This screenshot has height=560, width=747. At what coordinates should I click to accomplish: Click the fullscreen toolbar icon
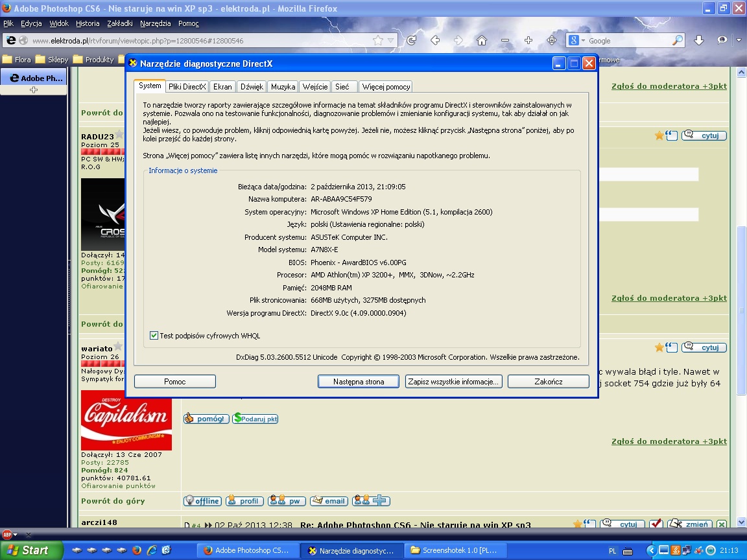pos(552,40)
